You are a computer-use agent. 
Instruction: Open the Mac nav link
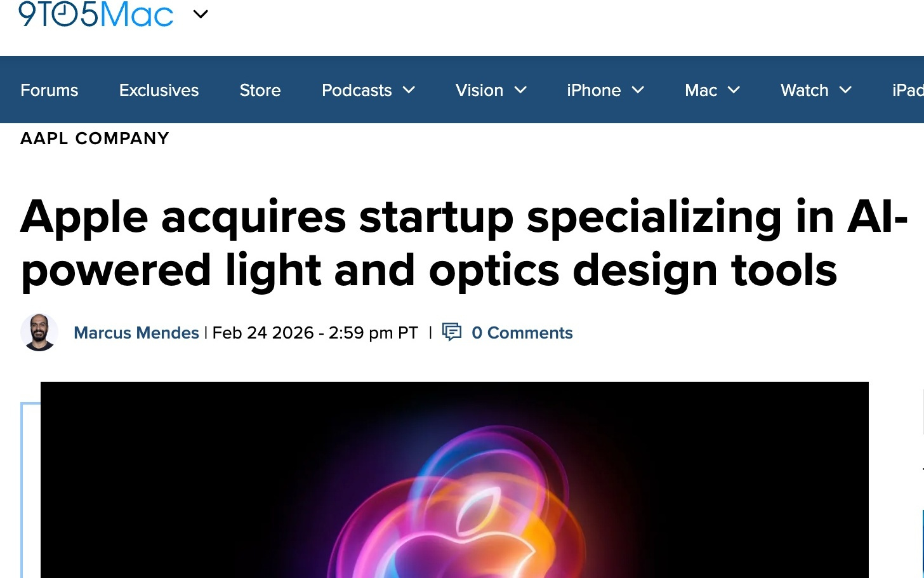(701, 90)
